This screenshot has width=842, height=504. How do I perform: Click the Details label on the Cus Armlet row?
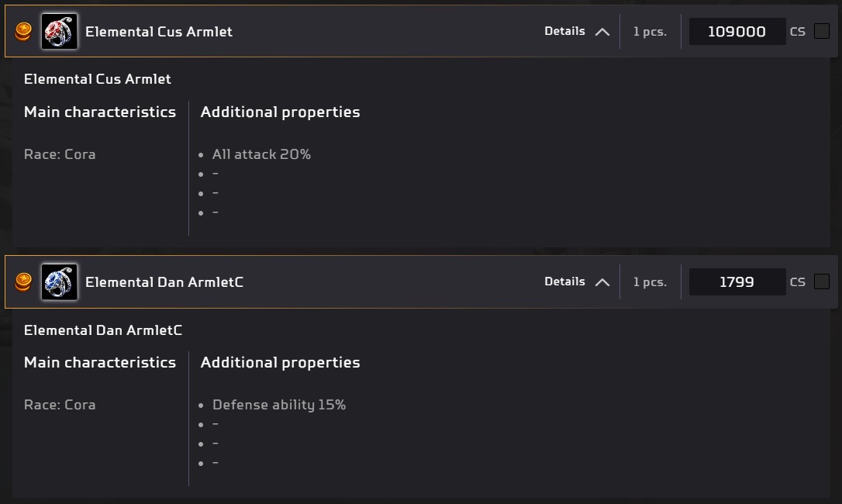click(x=564, y=31)
